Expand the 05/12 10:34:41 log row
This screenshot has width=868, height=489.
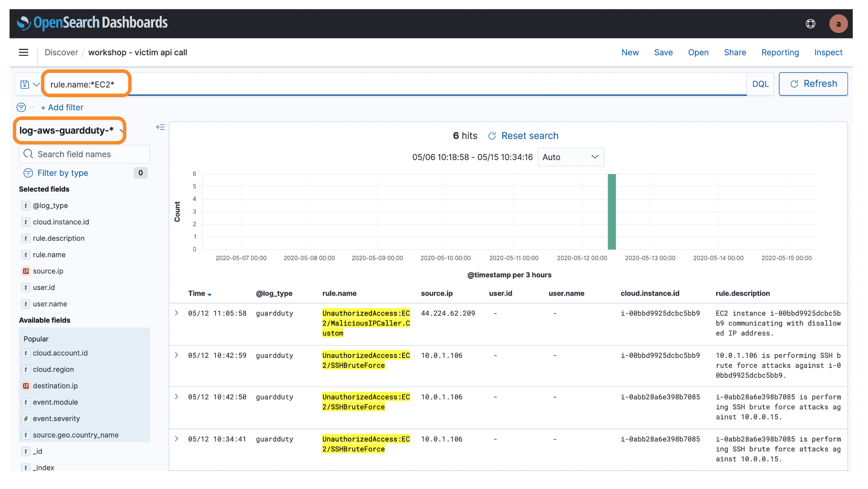point(176,438)
